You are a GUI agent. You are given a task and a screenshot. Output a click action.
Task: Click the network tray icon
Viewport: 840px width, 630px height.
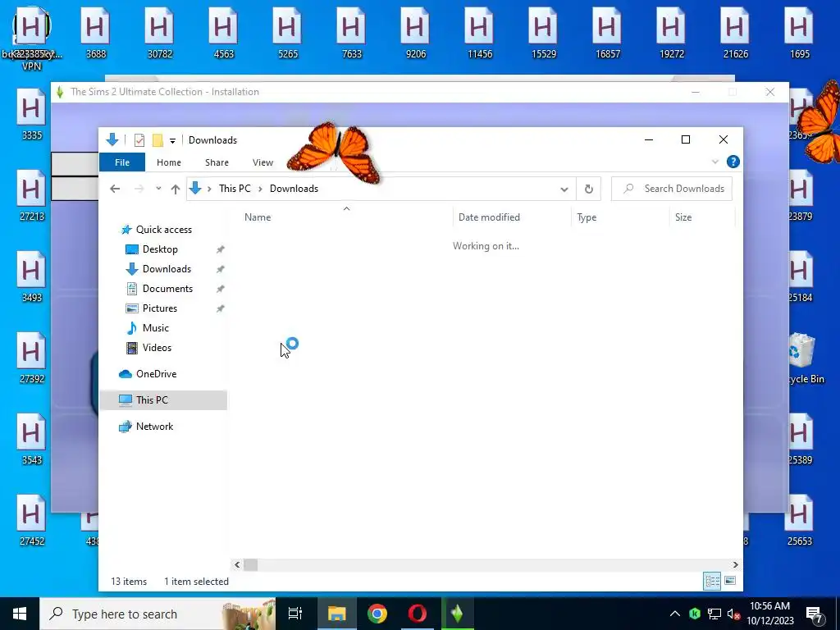pos(714,614)
